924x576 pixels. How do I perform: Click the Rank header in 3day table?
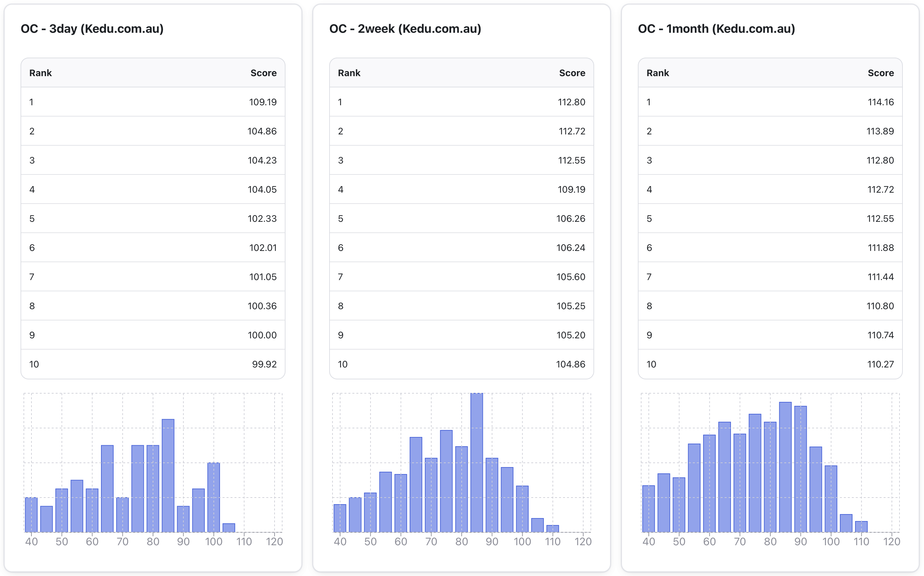pos(40,73)
